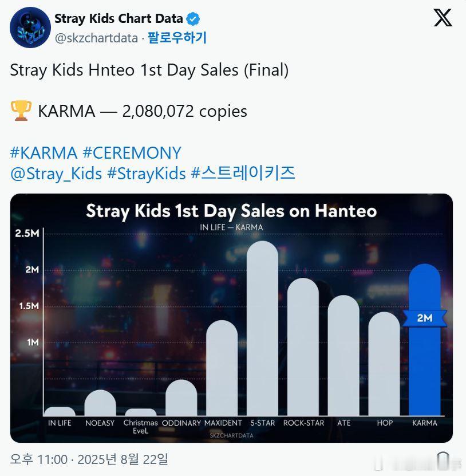
Task: Open the post timestamp 오후 11:00 · 2025년 8월 22일
Action: [x=89, y=459]
